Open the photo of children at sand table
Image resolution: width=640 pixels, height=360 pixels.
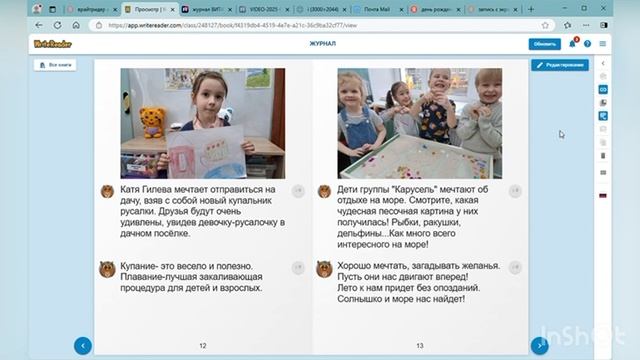[x=420, y=123]
